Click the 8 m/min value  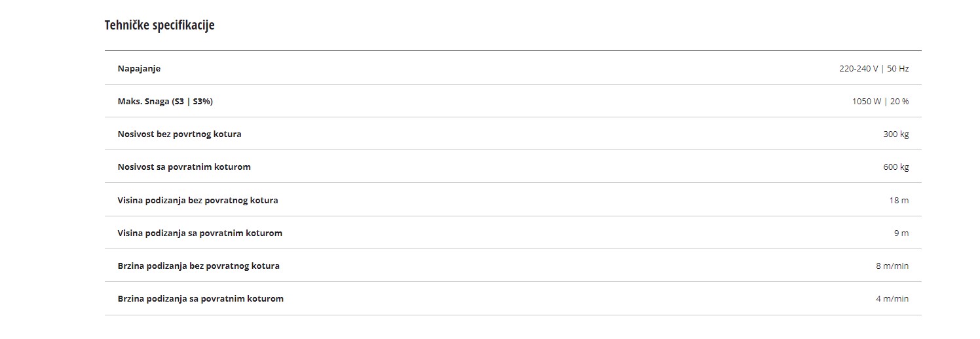pyautogui.click(x=892, y=266)
